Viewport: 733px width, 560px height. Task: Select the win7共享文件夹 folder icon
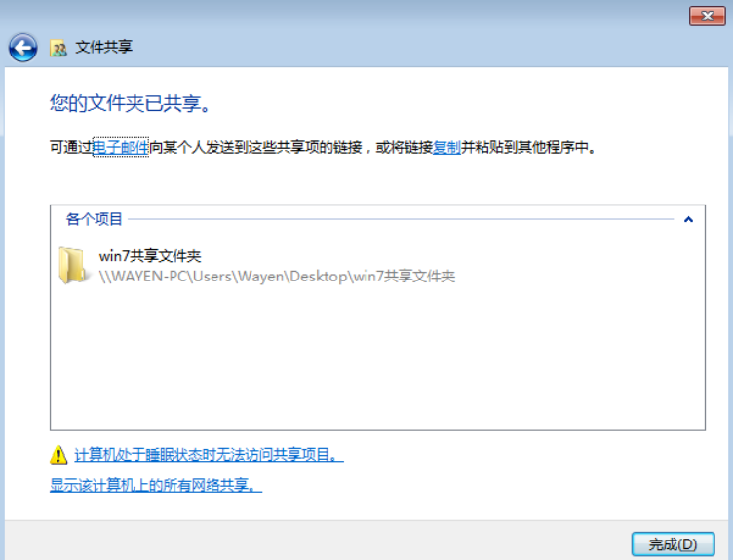tap(72, 266)
